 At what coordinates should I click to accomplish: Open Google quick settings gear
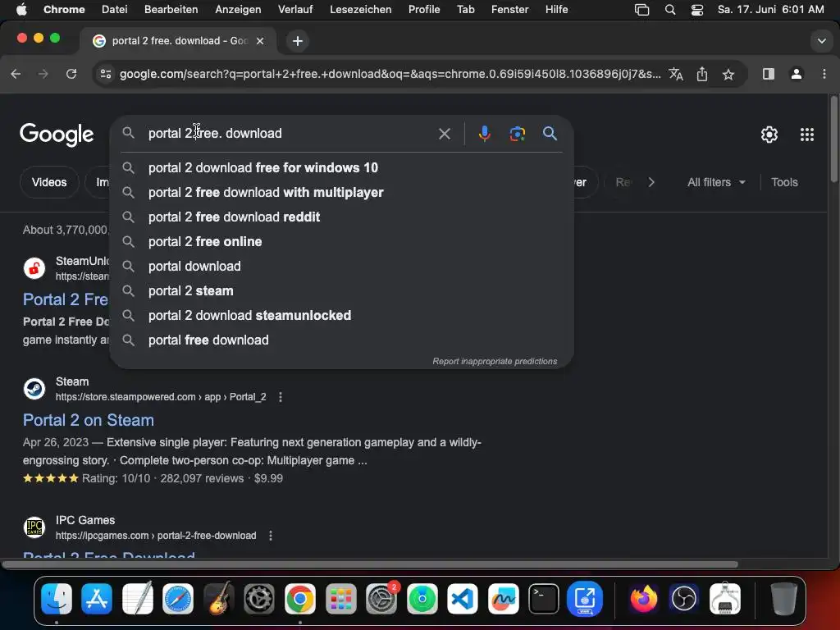click(x=769, y=135)
